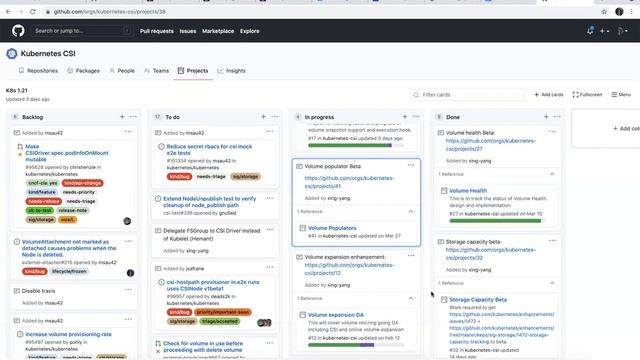Screen dimensions: 640x360
Task: Open the Backlog column options menu
Action: click(x=133, y=117)
